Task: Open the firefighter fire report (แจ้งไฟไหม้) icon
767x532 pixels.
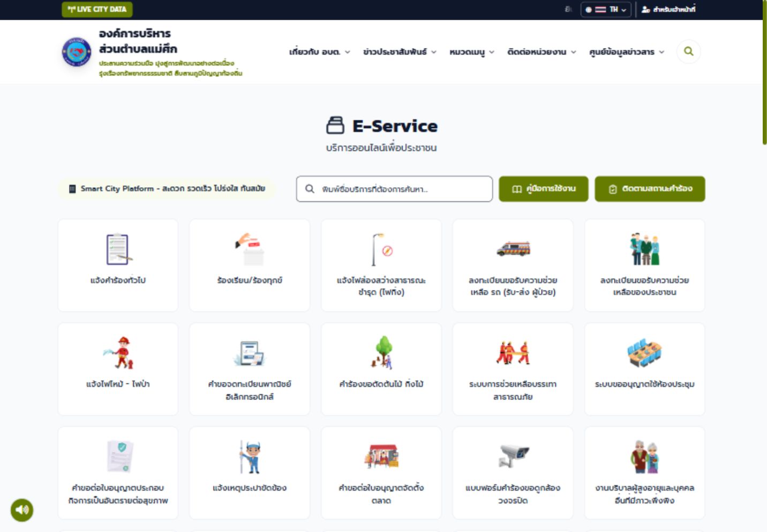Action: click(118, 353)
